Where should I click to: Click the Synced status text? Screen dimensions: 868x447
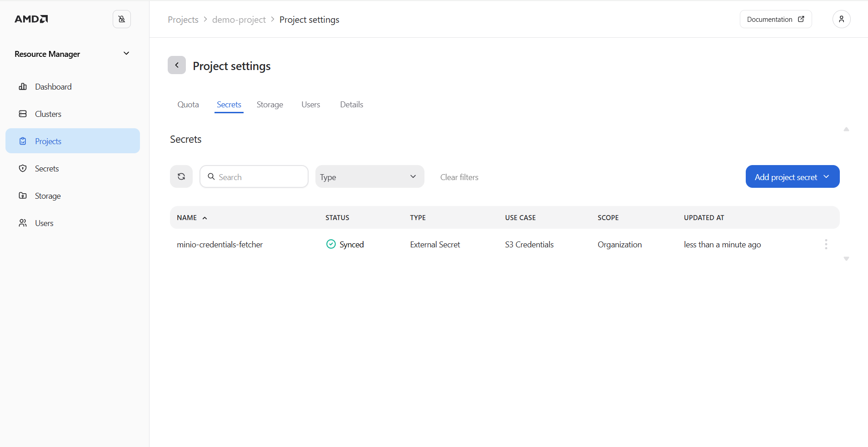pyautogui.click(x=352, y=245)
